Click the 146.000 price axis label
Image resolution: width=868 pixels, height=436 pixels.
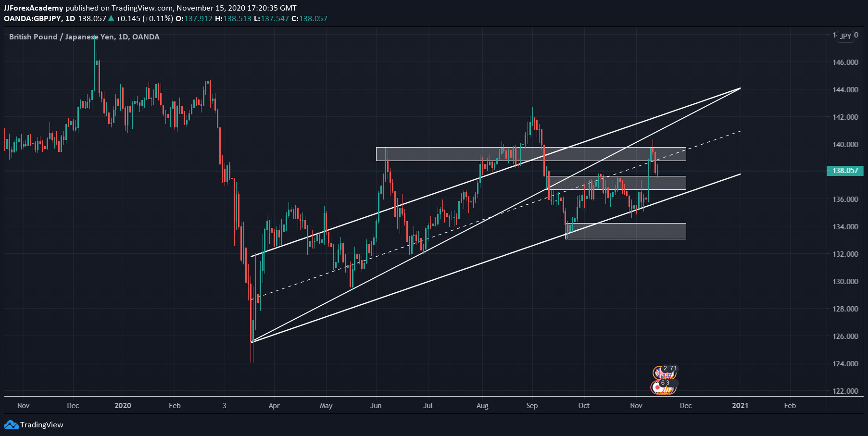845,62
